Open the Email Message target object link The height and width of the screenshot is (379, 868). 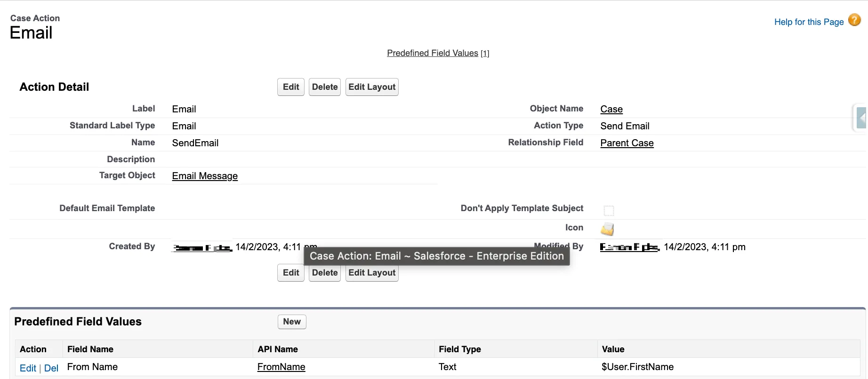(x=205, y=176)
